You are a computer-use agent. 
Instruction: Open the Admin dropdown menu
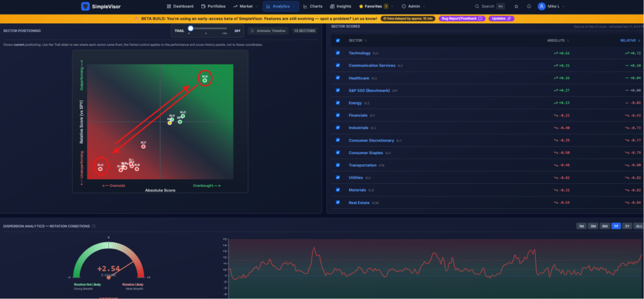(413, 6)
